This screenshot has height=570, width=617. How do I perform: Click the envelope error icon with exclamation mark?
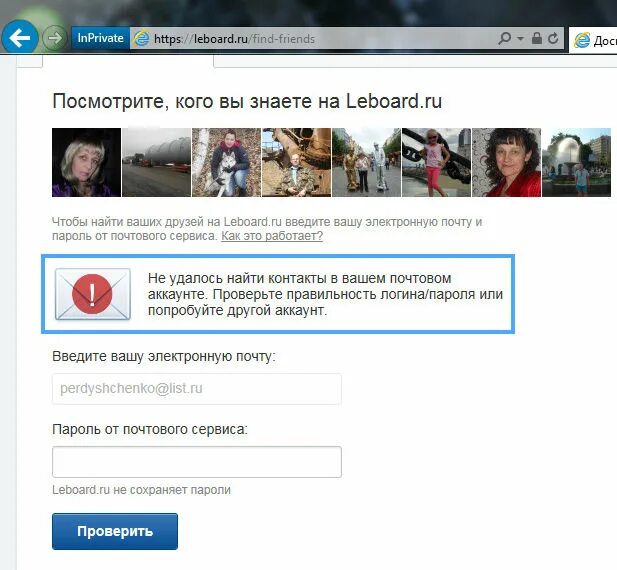coord(93,294)
